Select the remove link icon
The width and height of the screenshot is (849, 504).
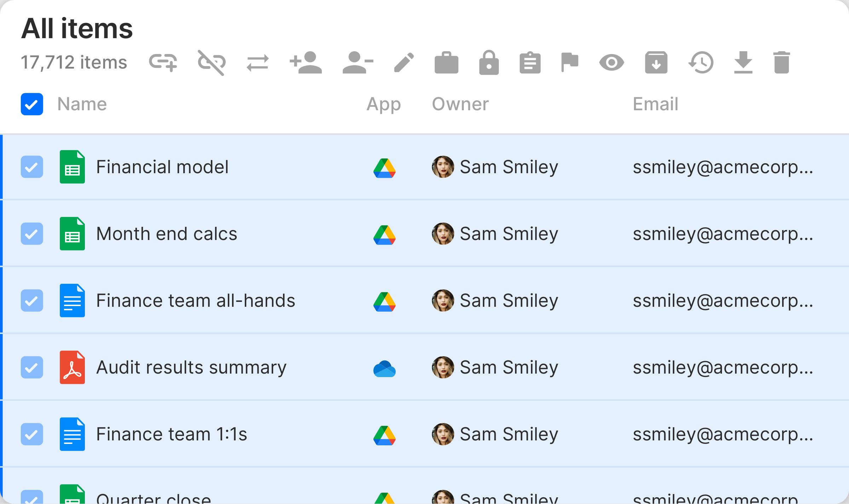pos(212,63)
